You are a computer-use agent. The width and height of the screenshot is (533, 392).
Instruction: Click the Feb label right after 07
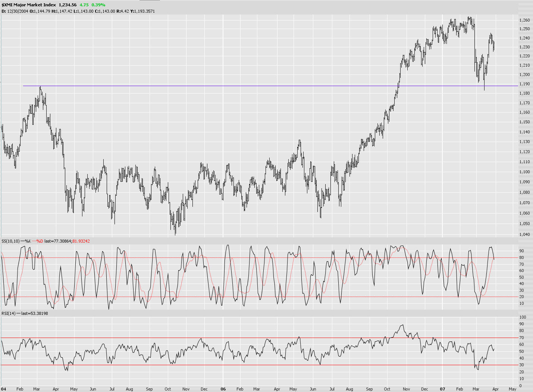click(x=460, y=389)
